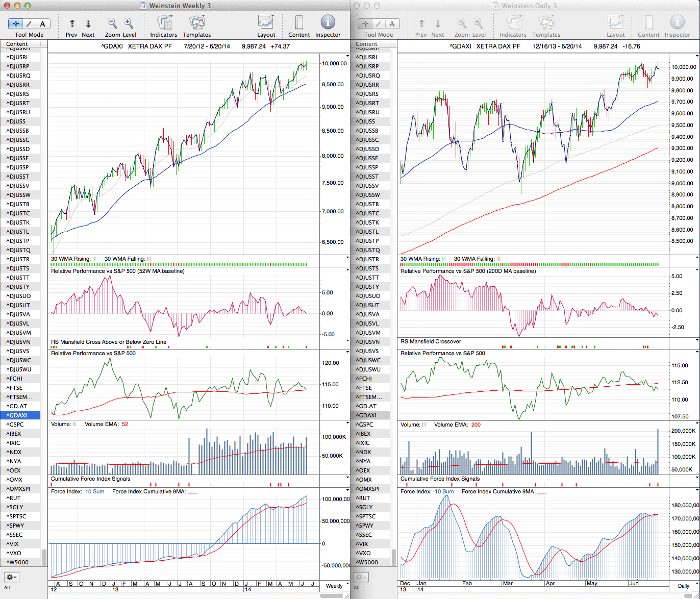The image size is (700, 599).
Task: Open gear action menu below Weekly symbol list
Action: [x=11, y=577]
